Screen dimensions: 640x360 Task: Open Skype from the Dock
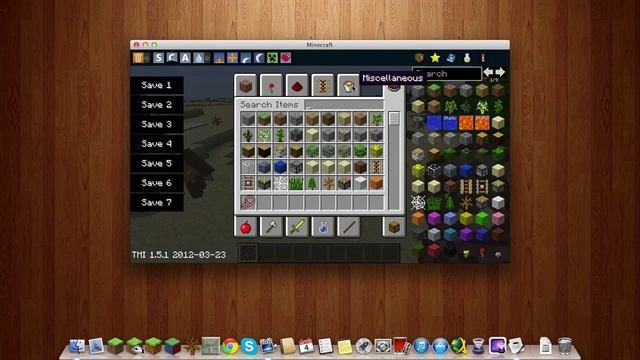[x=249, y=346]
